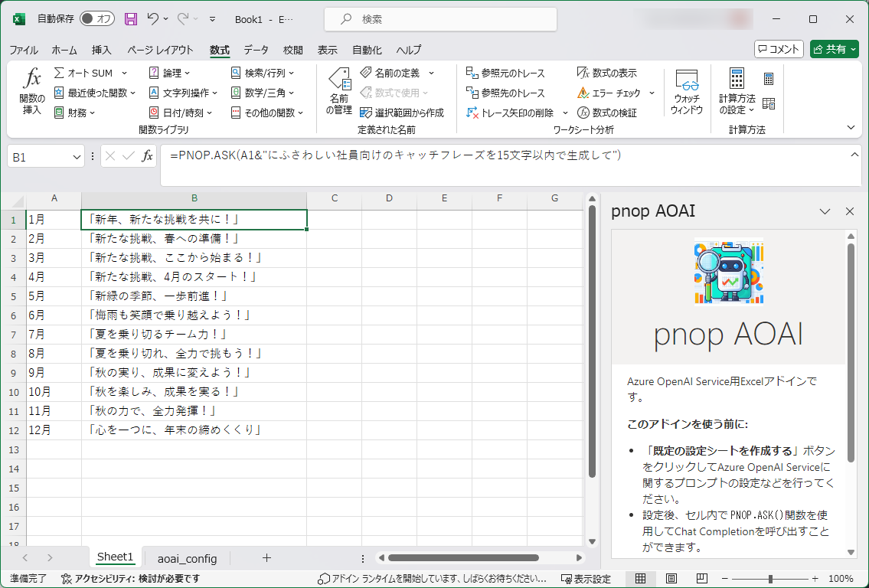Open AutoSum dropdown
Image resolution: width=869 pixels, height=588 pixels.
(x=124, y=73)
